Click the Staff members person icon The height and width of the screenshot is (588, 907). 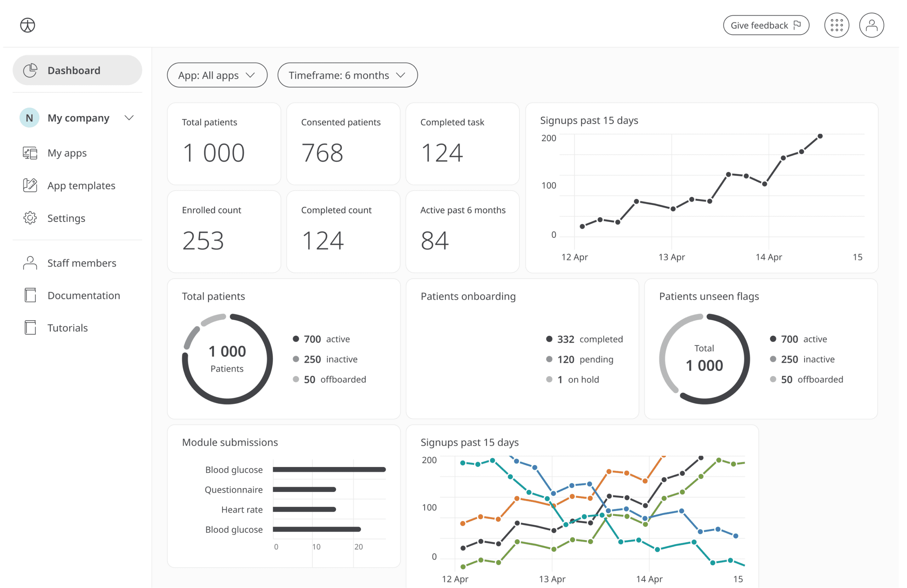[x=30, y=263]
